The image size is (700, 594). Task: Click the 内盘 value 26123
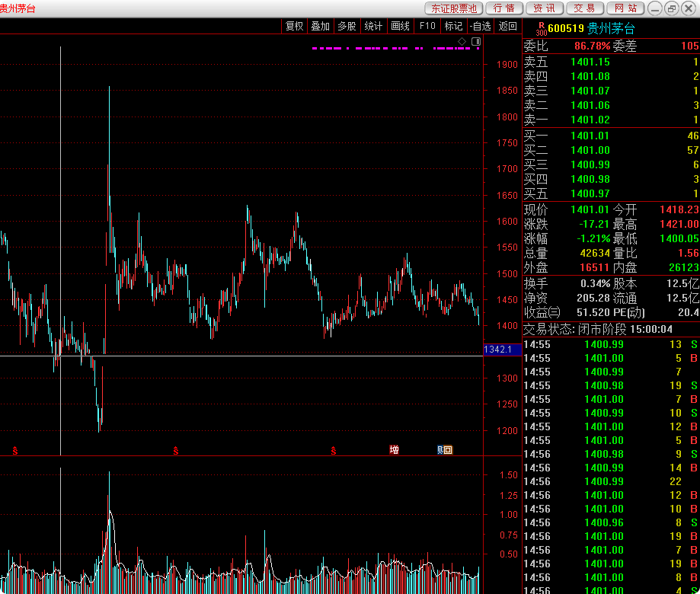(684, 267)
